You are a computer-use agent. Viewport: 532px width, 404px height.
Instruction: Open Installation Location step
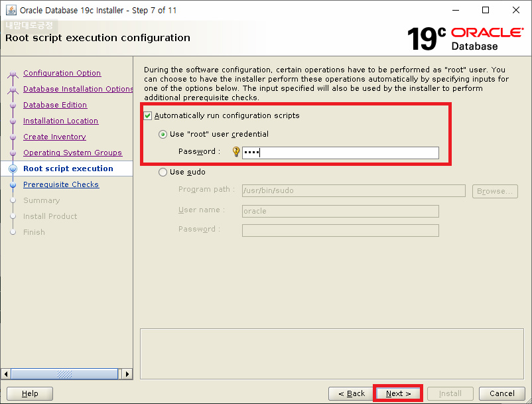[x=61, y=121]
